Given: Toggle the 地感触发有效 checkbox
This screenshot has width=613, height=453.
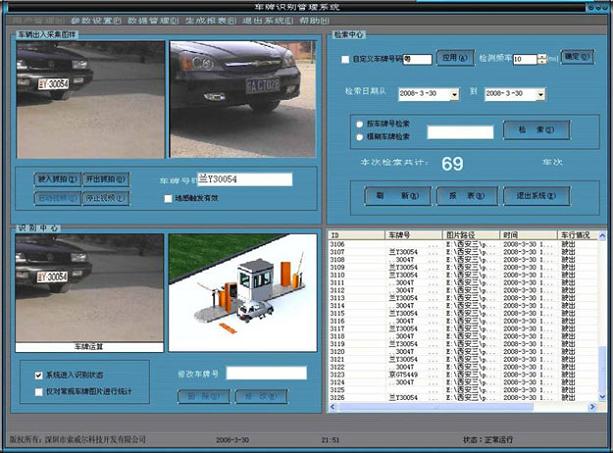Looking at the screenshot, I should point(168,198).
